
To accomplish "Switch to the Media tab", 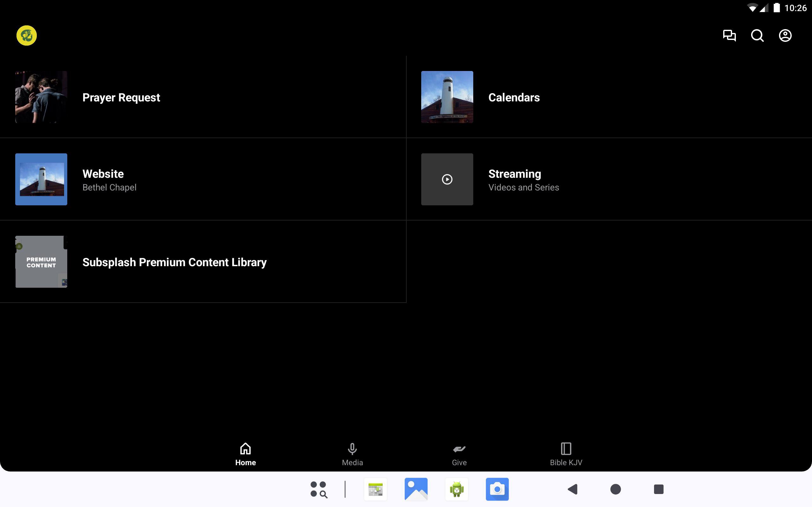I will 352,454.
